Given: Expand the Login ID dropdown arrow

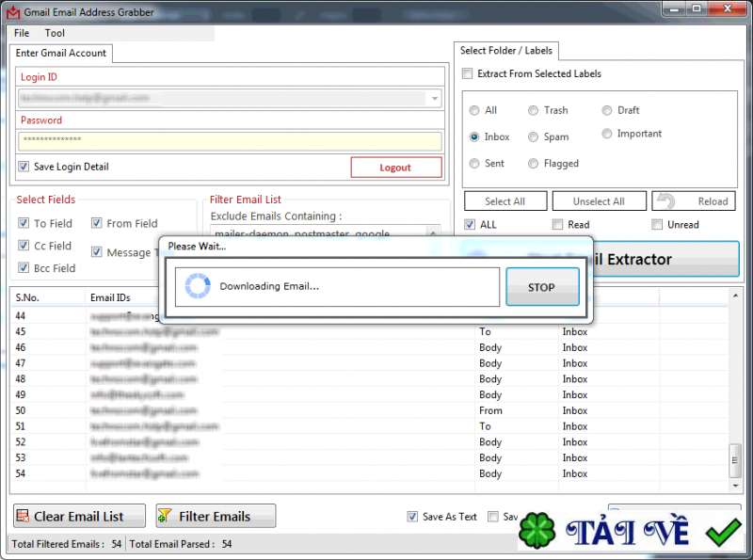Looking at the screenshot, I should tap(435, 99).
